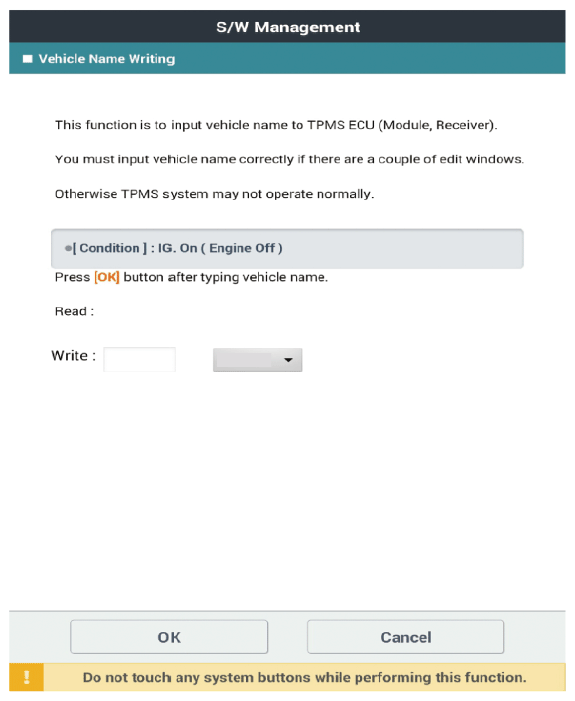Click the 'button after typing vehicle name' text
The height and width of the screenshot is (701, 575).
point(226,277)
